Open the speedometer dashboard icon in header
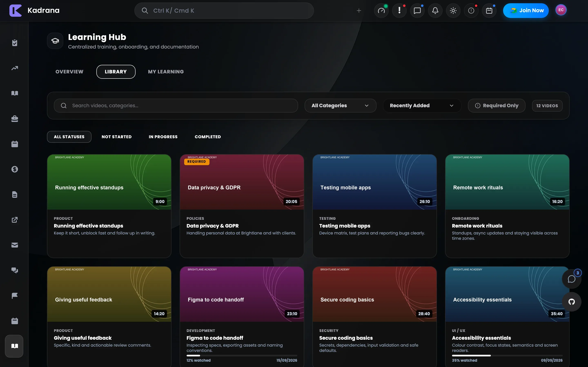Image resolution: width=588 pixels, height=367 pixels. (x=381, y=10)
